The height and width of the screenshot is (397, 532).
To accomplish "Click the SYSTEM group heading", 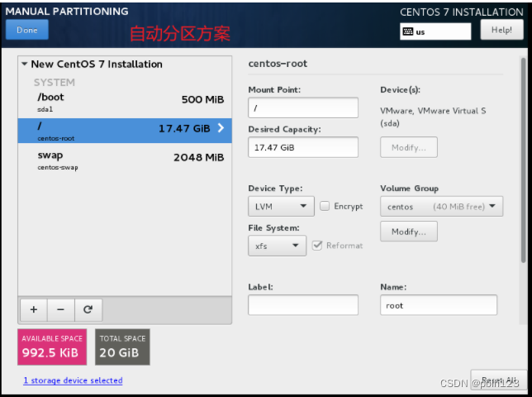I will (55, 82).
